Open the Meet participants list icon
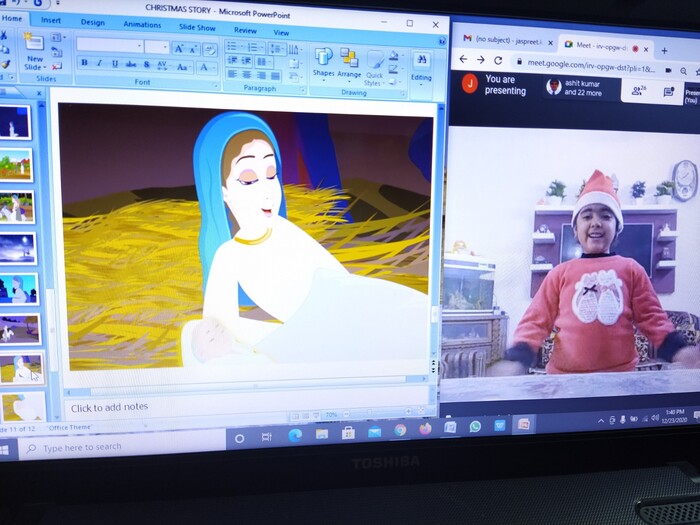This screenshot has width=700, height=525. pos(638,91)
